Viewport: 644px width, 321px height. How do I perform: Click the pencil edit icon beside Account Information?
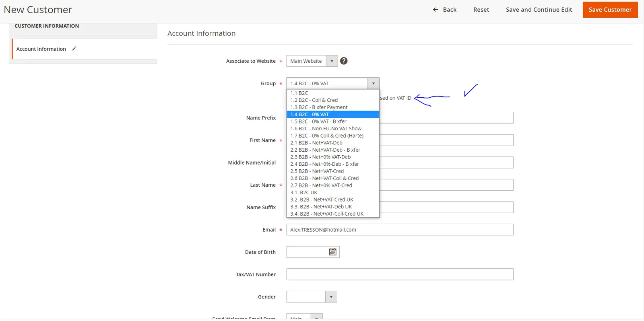74,49
